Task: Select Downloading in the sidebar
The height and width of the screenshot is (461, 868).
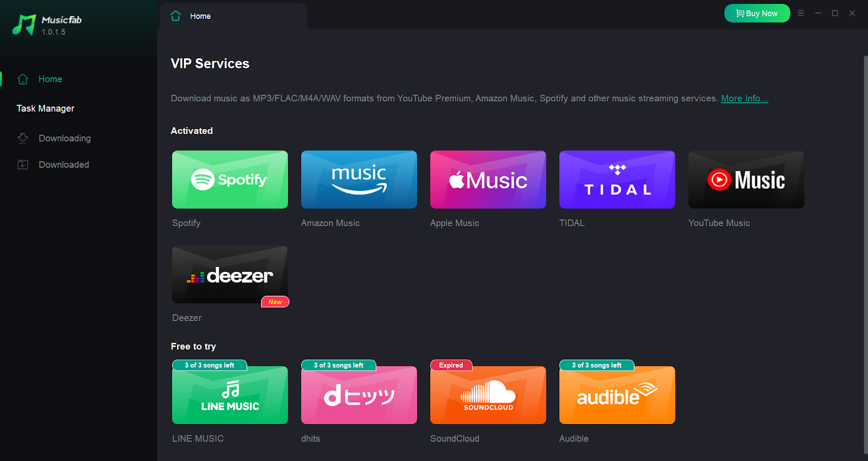Action: click(x=65, y=138)
